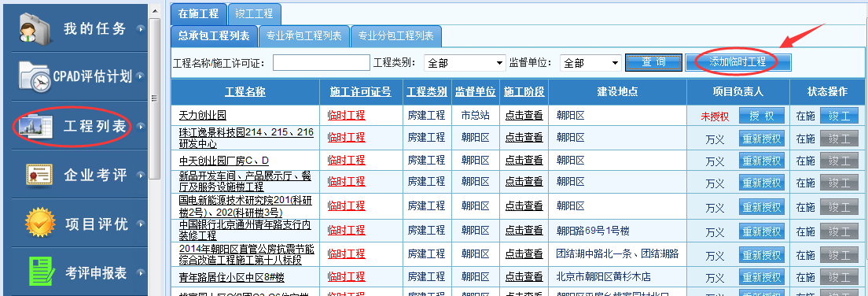Open 青年路居住小区中区8#楼 project link
The width and height of the screenshot is (868, 296).
pyautogui.click(x=231, y=277)
